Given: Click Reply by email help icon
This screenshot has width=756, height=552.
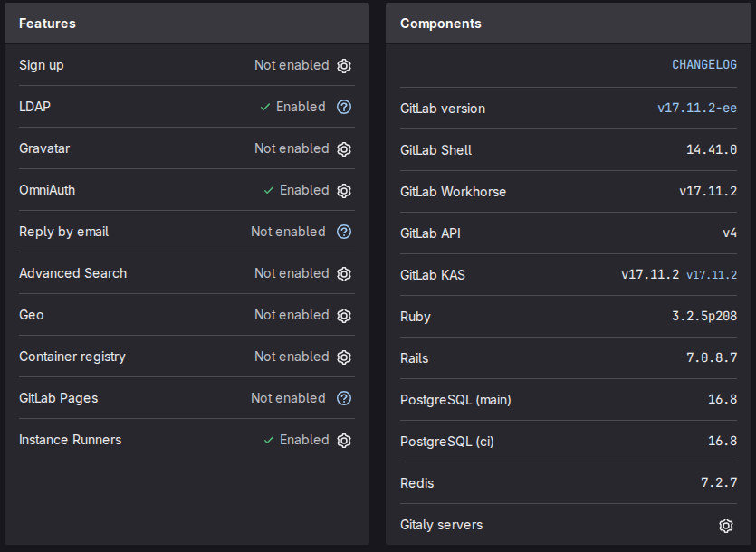Looking at the screenshot, I should tap(344, 232).
